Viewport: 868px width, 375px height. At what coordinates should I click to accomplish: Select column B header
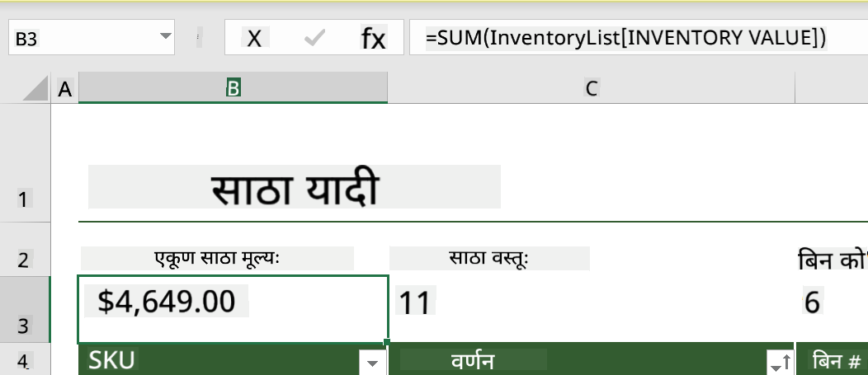pos(233,88)
